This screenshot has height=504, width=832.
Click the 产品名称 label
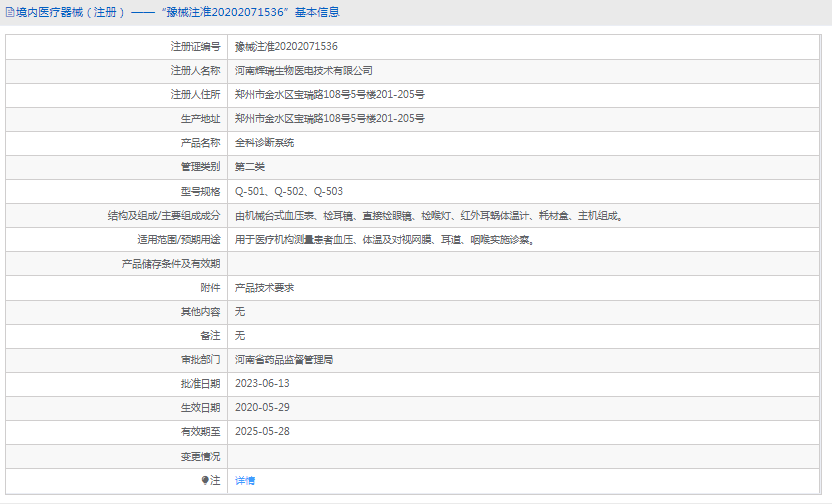pyautogui.click(x=200, y=143)
